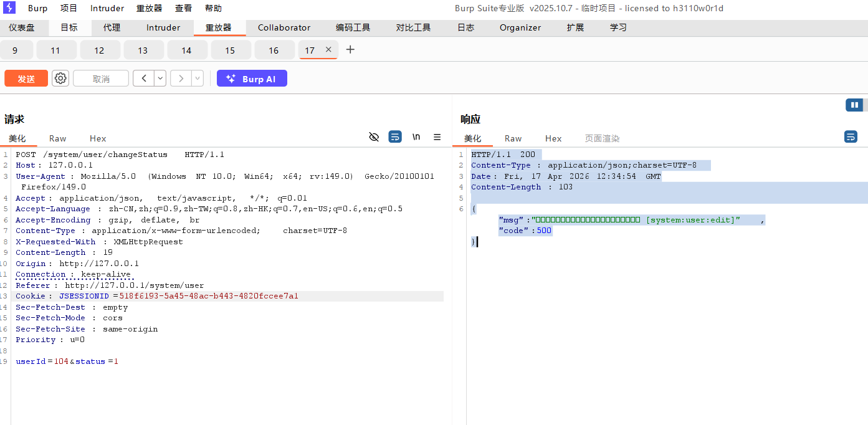The height and width of the screenshot is (425, 868).
Task: Open request hamburger options menu
Action: coord(437,137)
